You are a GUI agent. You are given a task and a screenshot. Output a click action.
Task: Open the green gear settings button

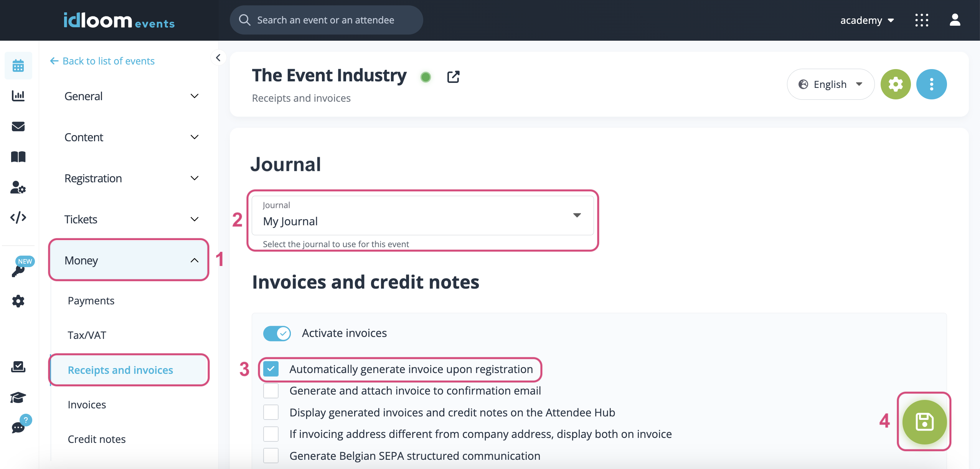click(x=895, y=84)
